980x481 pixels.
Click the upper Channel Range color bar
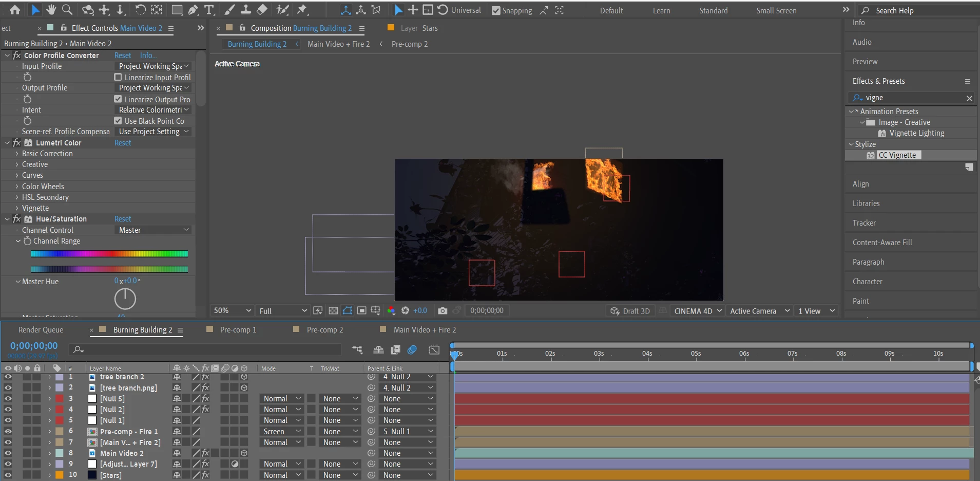point(109,253)
